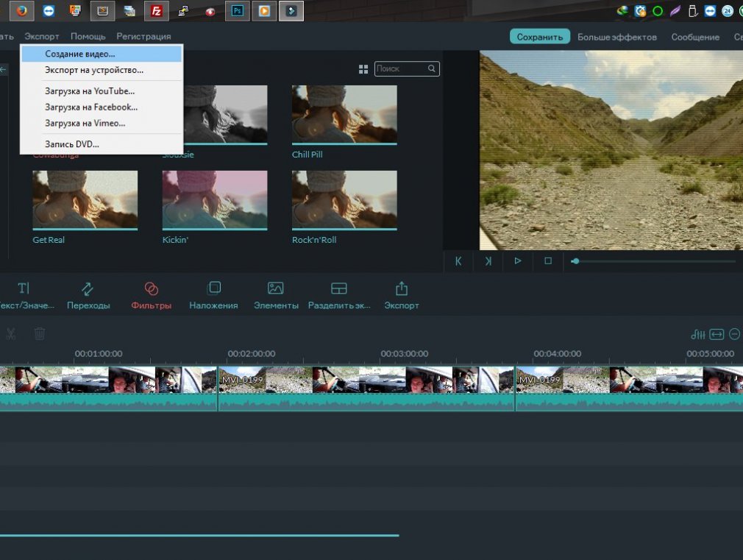743x560 pixels.
Task: Click the Разделить экран (Split Screen) icon
Action: pyautogui.click(x=339, y=295)
